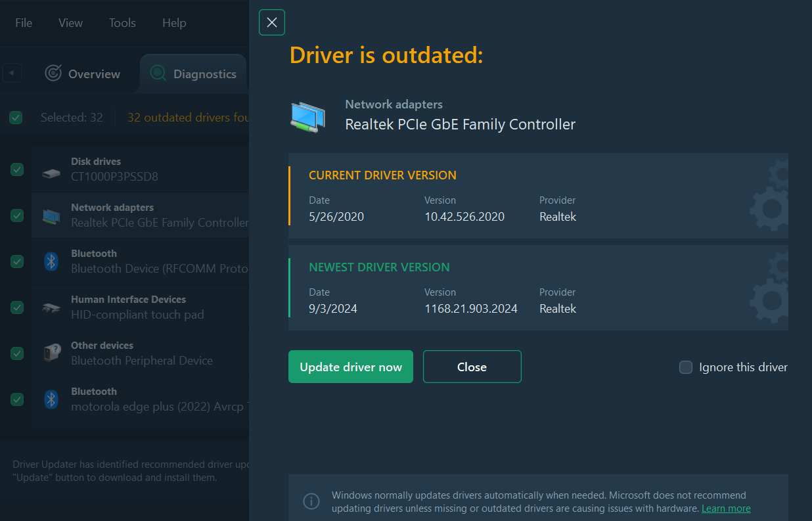Toggle the select-all checkbox beside Selected: 32
812x521 pixels.
tap(16, 118)
